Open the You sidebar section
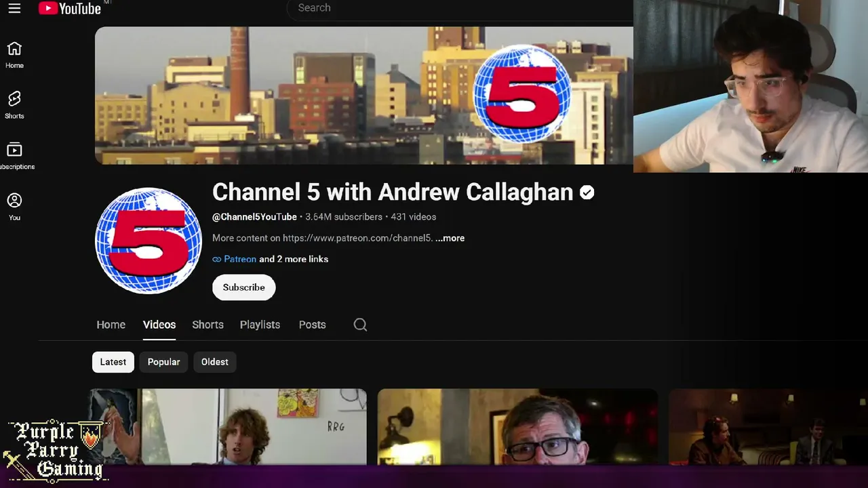This screenshot has width=868, height=488. [x=14, y=207]
